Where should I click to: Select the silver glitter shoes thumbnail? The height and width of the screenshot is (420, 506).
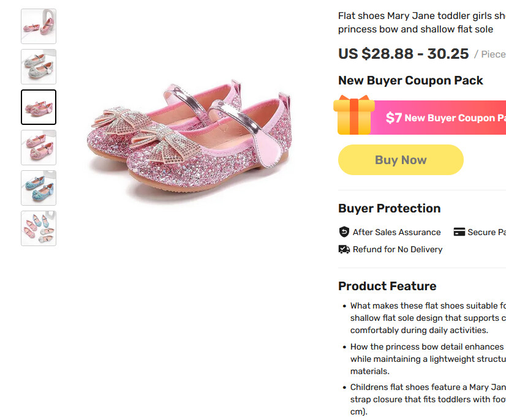39,67
